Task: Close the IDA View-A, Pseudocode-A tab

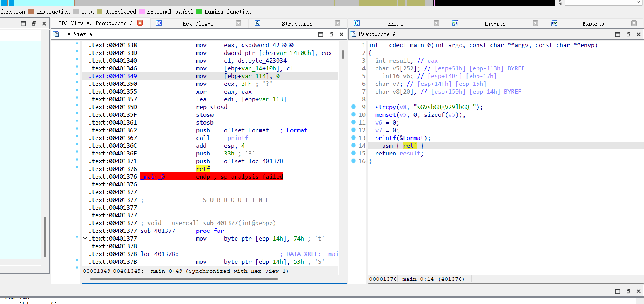Action: (140, 23)
